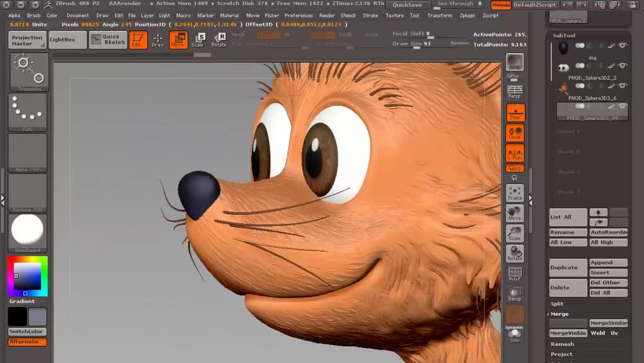
Task: Click the Projection Master button
Action: [27, 40]
